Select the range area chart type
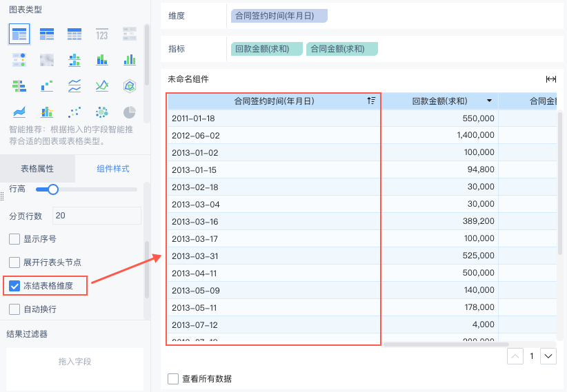Image resolution: width=567 pixels, height=392 pixels. 19,112
